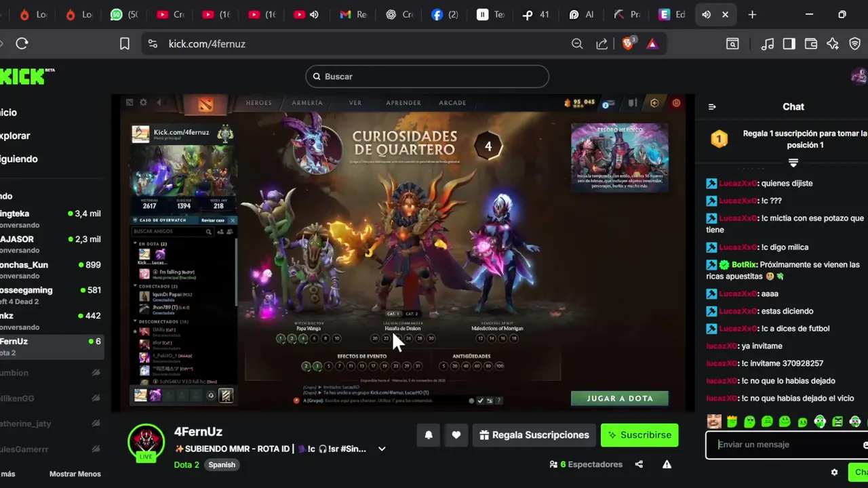Click the Spanish language tag
868x488 pixels.
pos(222,465)
